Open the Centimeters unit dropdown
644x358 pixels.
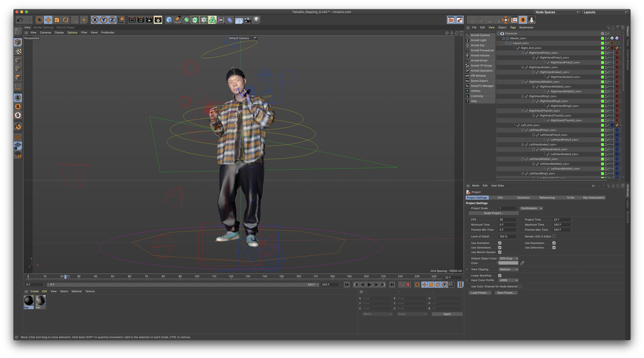(x=531, y=208)
